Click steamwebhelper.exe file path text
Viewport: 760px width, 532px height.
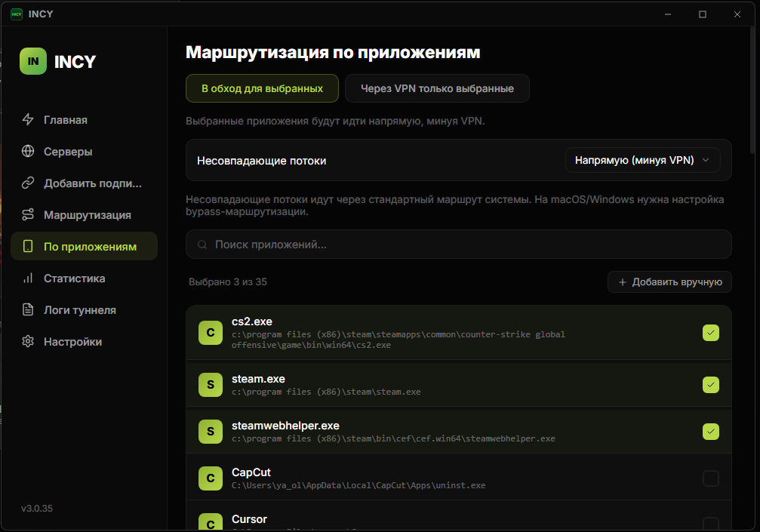click(x=393, y=438)
